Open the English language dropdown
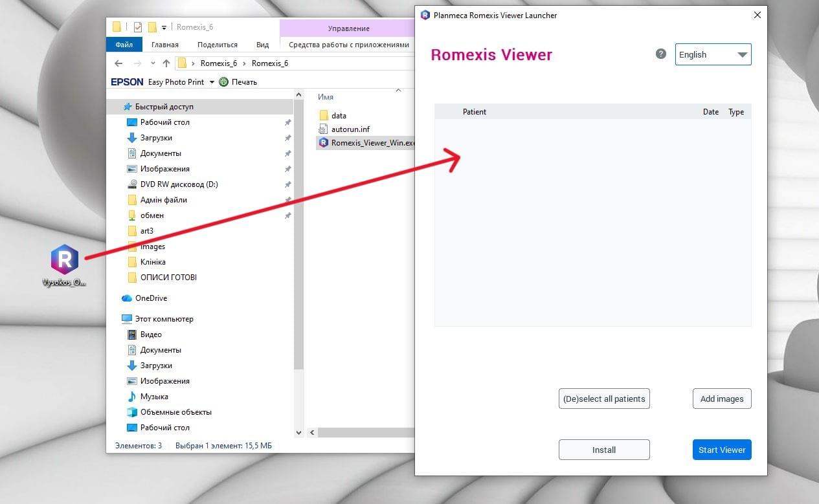The height and width of the screenshot is (504, 819). pyautogui.click(x=713, y=55)
